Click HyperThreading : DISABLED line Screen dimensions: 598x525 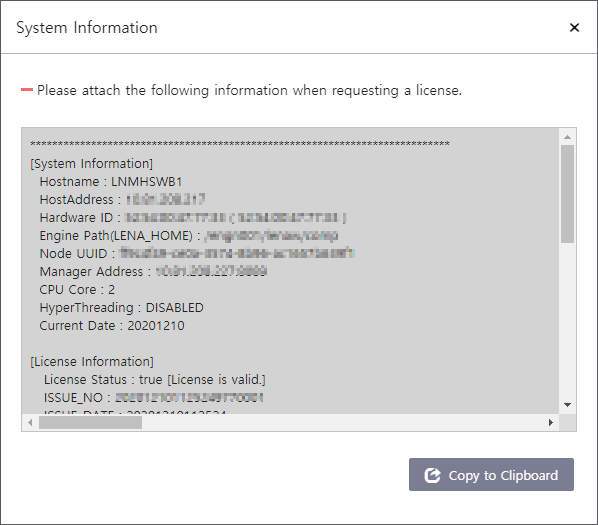121,307
